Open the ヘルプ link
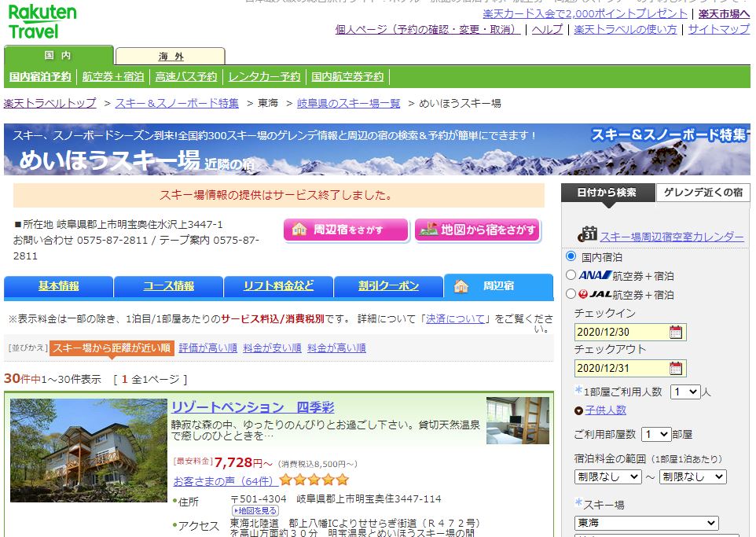Viewport: 756px width, 537px height. 547,29
